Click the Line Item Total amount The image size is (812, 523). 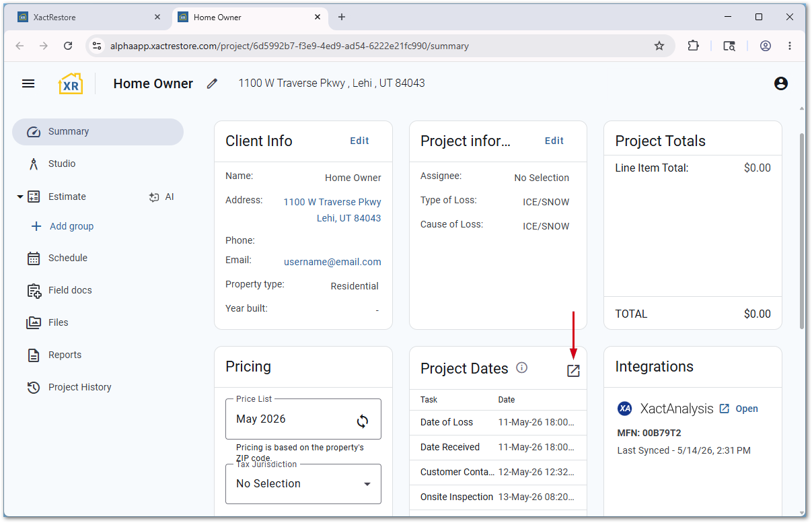tap(758, 168)
